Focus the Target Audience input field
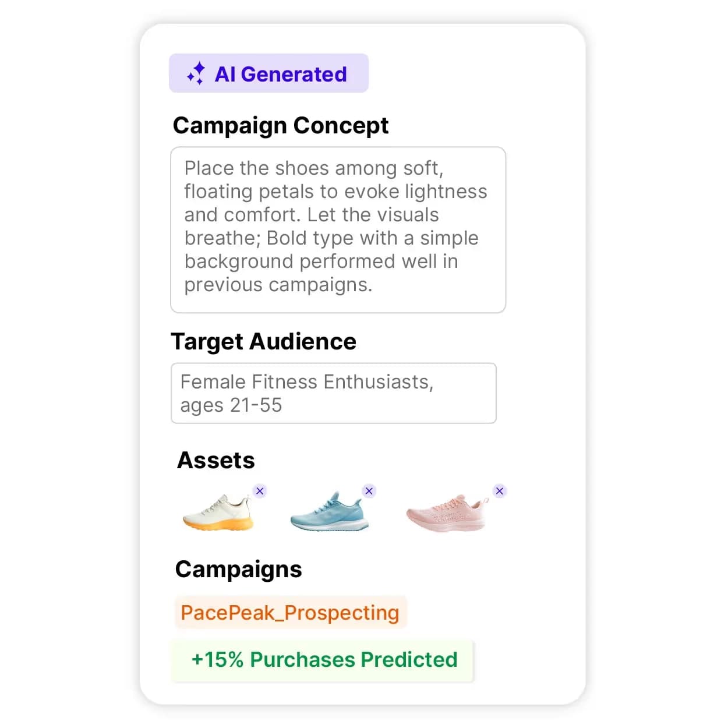The height and width of the screenshot is (728, 728). click(x=333, y=393)
